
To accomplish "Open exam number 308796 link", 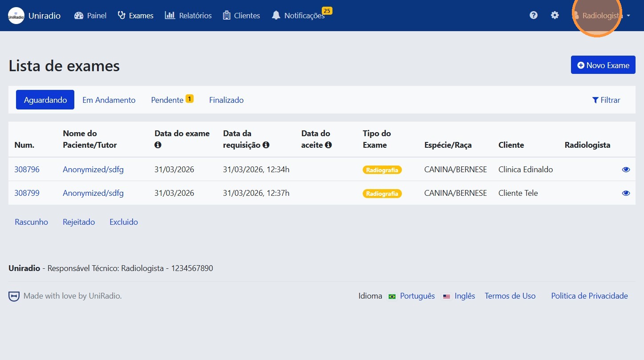I will (27, 170).
